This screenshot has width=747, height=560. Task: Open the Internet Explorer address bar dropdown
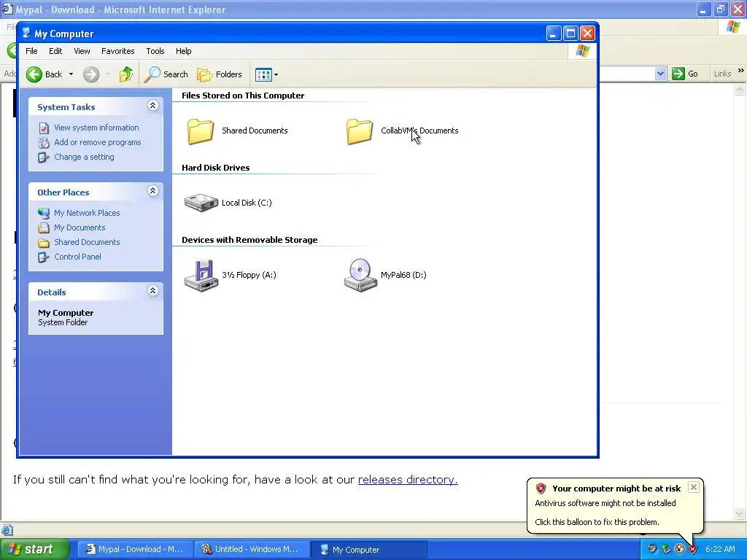(x=660, y=74)
